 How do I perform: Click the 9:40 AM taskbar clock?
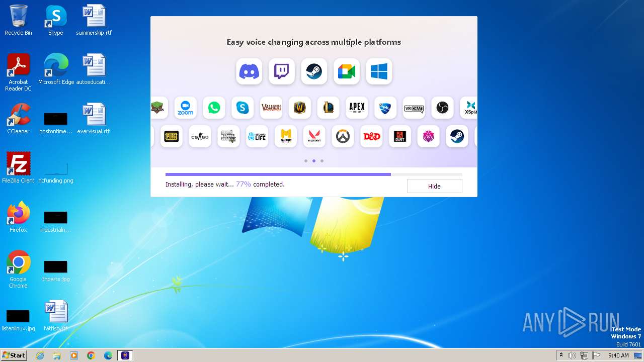(x=618, y=355)
